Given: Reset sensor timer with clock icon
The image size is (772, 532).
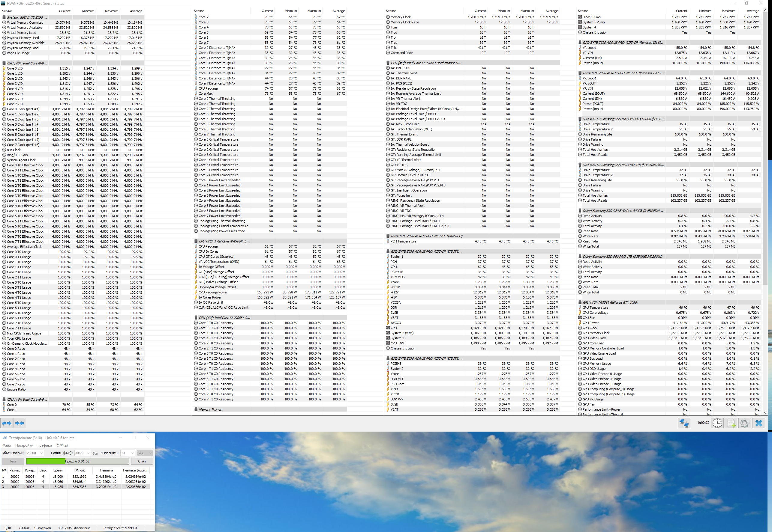Looking at the screenshot, I should 717,423.
